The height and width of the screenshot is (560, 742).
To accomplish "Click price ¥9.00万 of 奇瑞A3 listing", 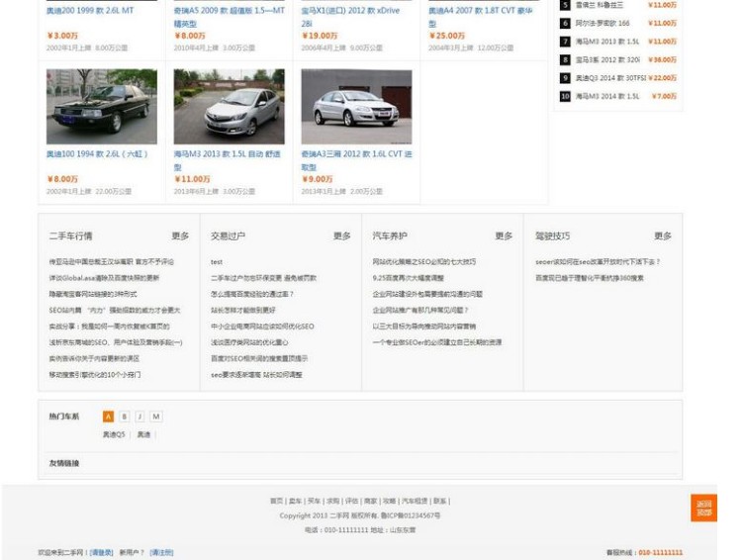I will pos(317,179).
